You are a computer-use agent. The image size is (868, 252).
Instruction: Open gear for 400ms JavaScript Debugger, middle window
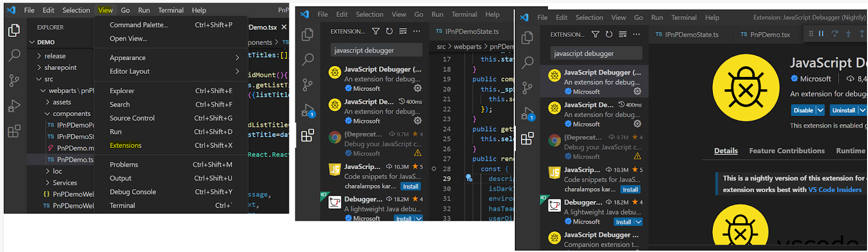point(418,121)
